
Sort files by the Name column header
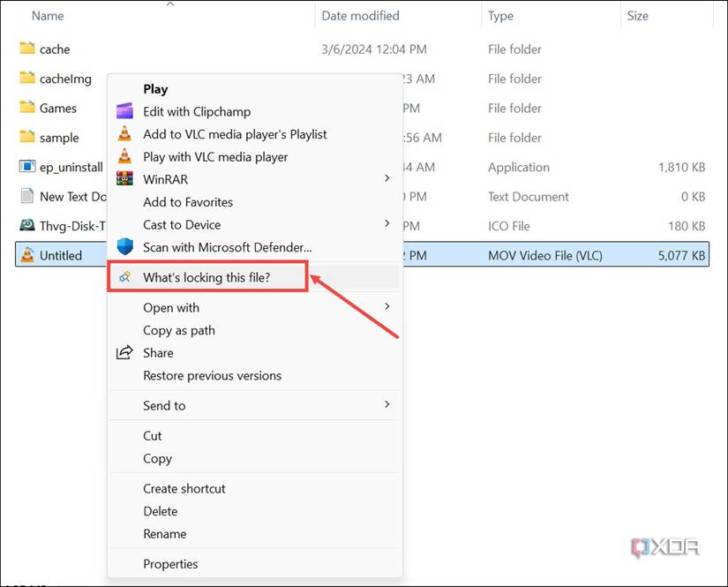(47, 15)
